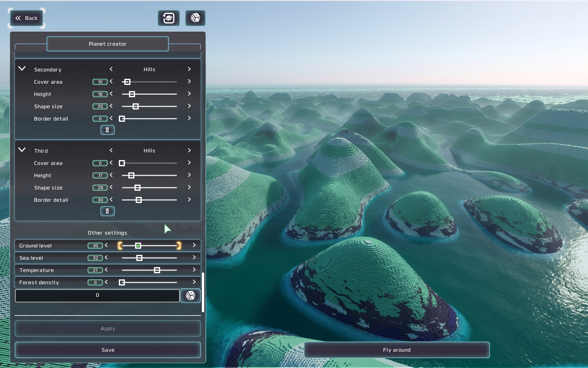Decrease Temperature value
Viewport: 588px width, 368px height.
coord(106,270)
